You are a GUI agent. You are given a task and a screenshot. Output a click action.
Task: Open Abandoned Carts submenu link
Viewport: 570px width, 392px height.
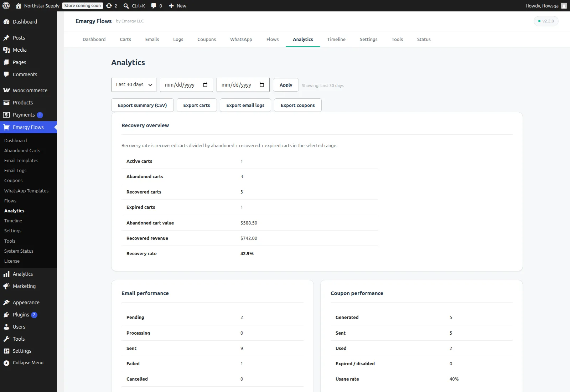(22, 151)
